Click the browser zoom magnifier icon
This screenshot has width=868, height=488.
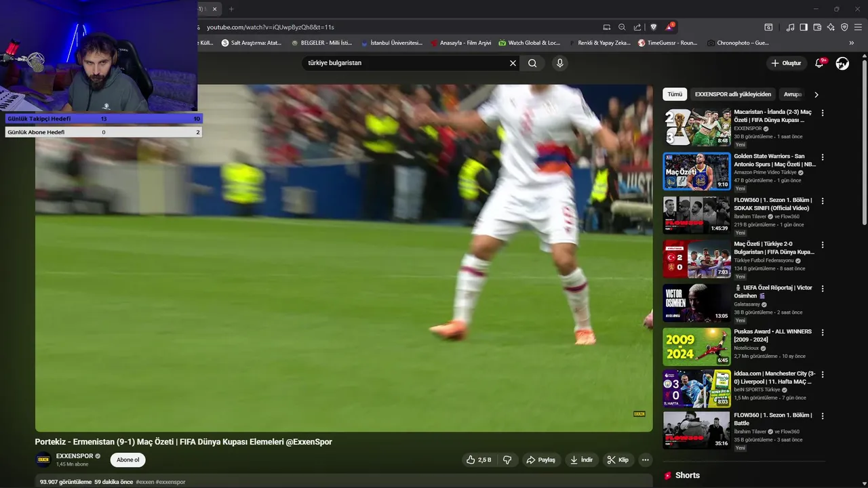(x=622, y=27)
